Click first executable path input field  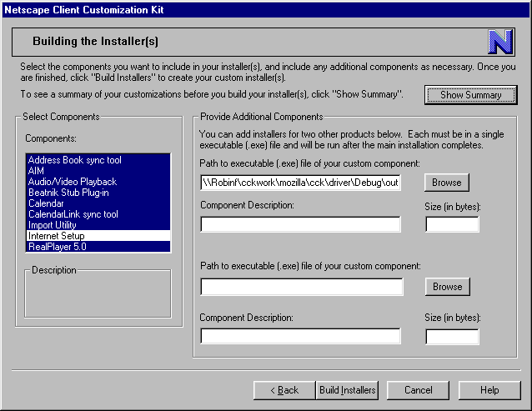(x=301, y=183)
